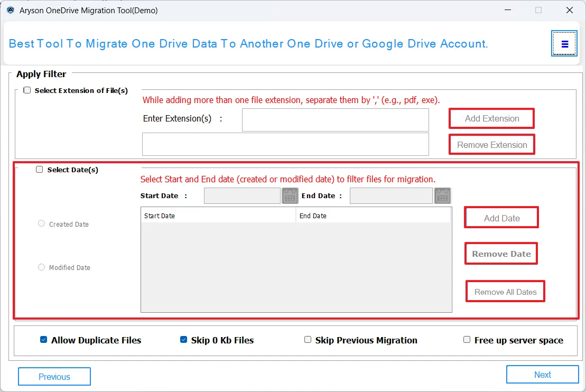Return to the Previous screen

(x=54, y=377)
